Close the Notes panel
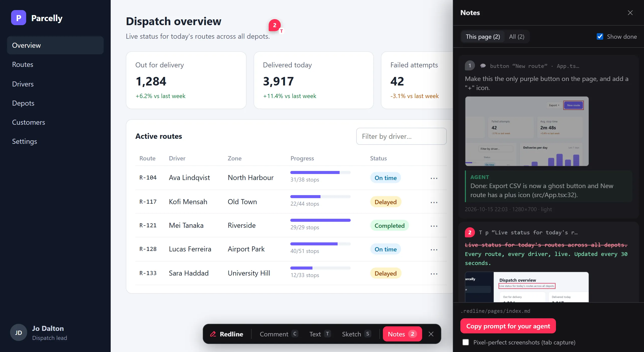 point(630,13)
